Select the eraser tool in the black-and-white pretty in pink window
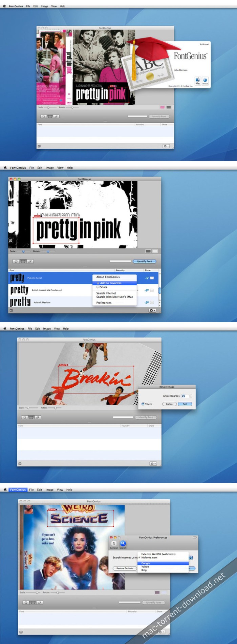The image size is (237, 644). 29,261
